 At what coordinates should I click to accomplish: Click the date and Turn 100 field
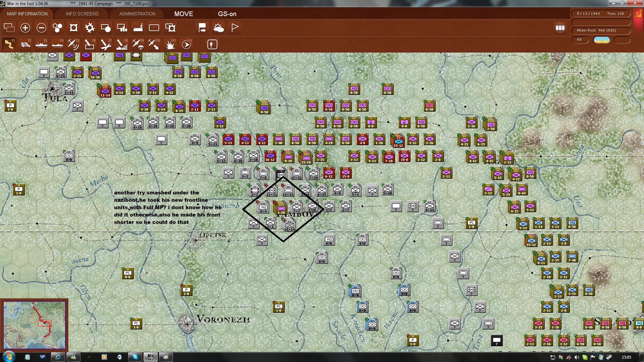601,14
